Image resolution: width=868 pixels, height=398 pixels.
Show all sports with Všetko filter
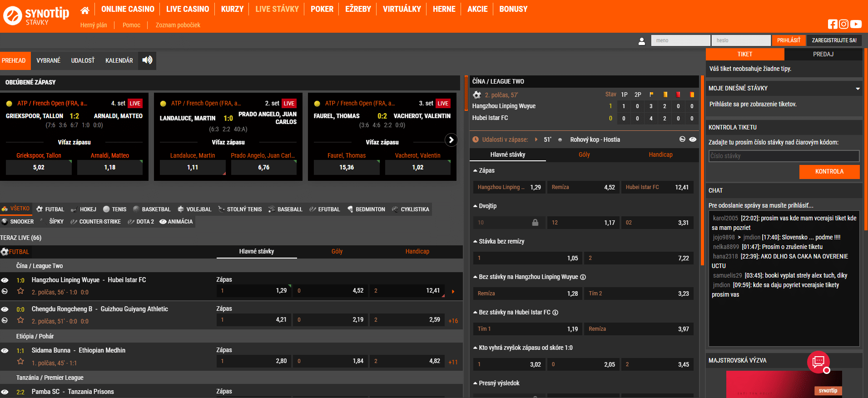click(15, 209)
